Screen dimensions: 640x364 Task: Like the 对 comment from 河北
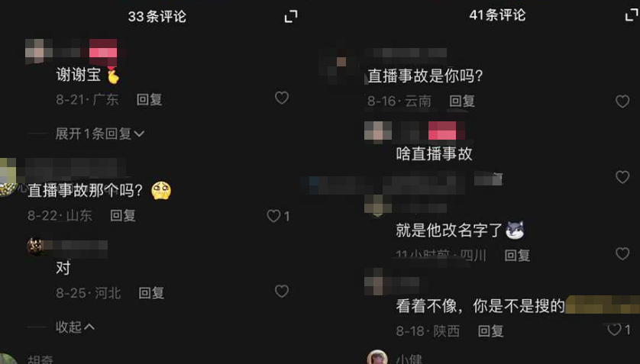pos(282,291)
